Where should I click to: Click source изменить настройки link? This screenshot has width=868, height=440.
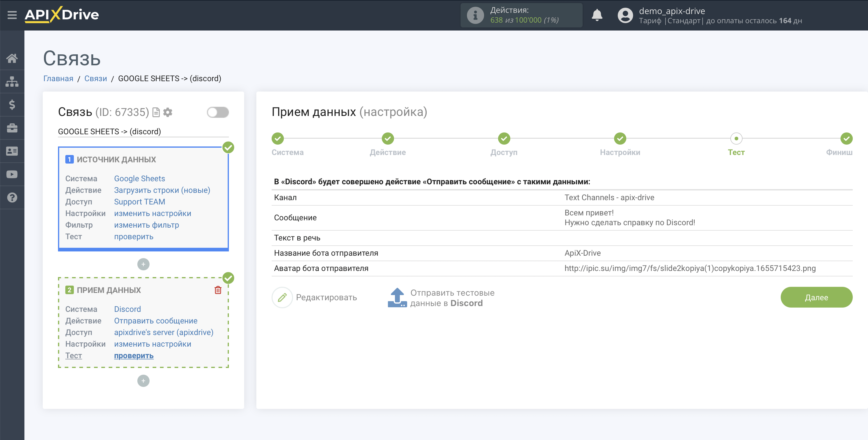[152, 213]
